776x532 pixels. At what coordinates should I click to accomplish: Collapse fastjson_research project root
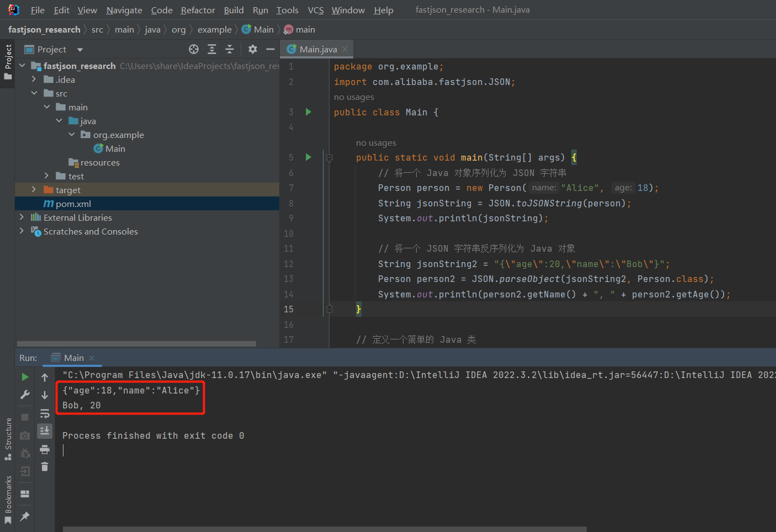coord(22,66)
